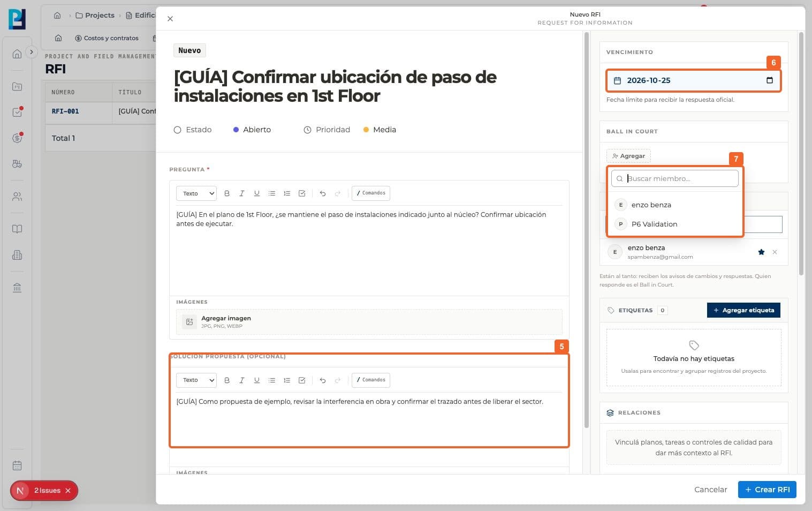Image resolution: width=812 pixels, height=511 pixels.
Task: Open the RFI-001 row in the table
Action: coord(101,111)
